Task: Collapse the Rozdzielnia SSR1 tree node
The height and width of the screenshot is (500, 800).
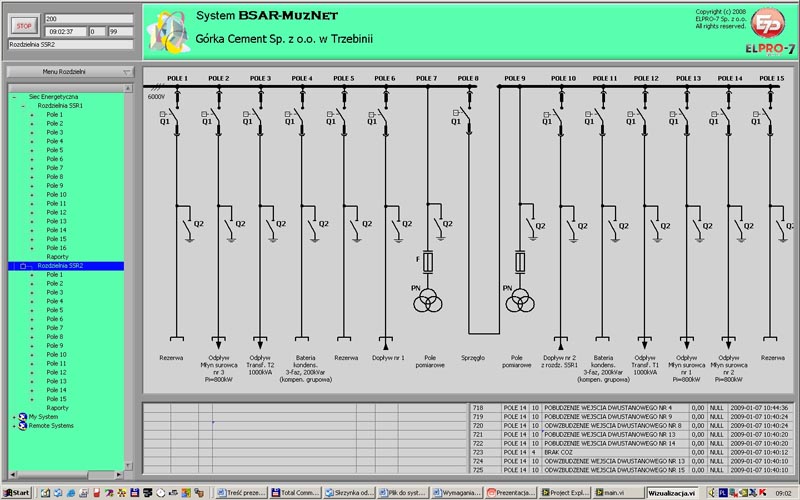Action: [23, 106]
